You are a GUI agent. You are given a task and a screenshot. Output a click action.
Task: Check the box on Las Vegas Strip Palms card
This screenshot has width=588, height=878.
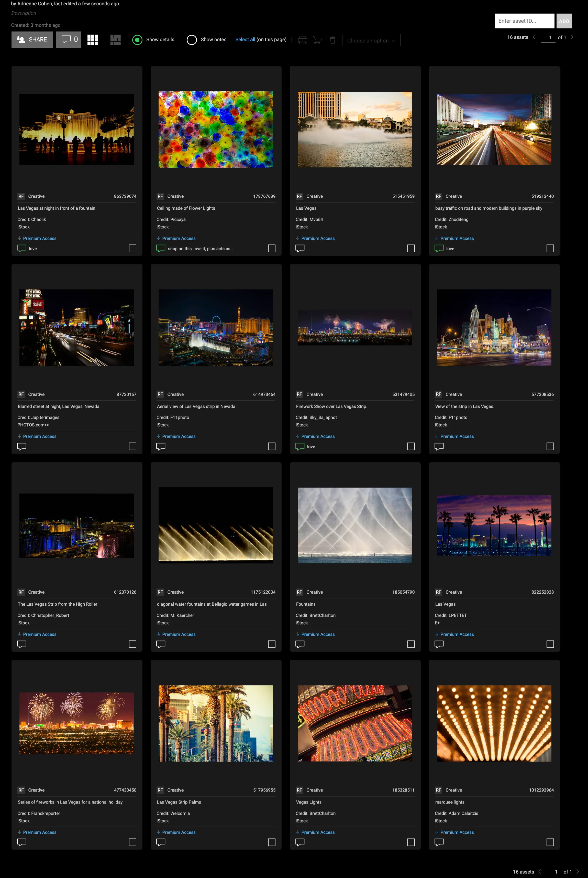click(272, 842)
